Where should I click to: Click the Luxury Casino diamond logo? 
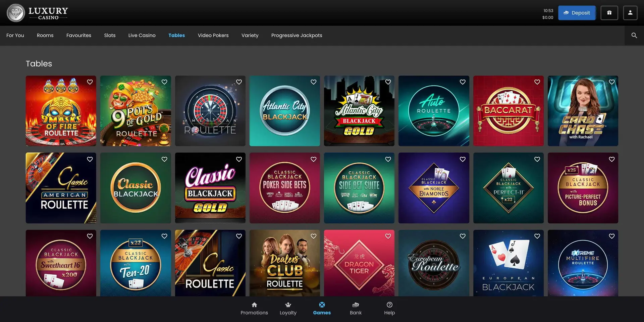click(16, 13)
